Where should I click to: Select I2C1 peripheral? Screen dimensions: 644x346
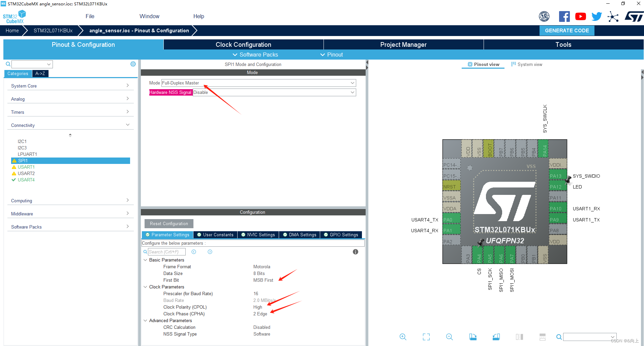point(22,141)
